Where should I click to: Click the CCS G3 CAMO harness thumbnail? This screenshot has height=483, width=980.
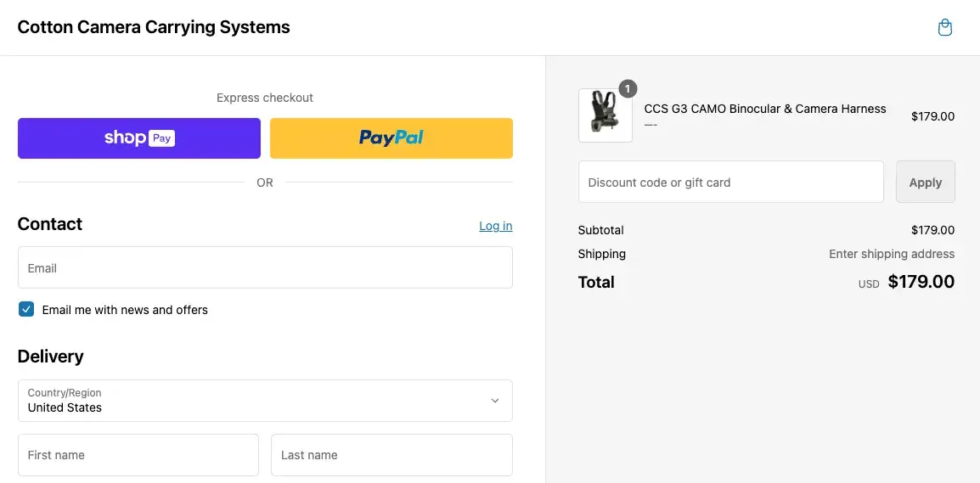(605, 115)
